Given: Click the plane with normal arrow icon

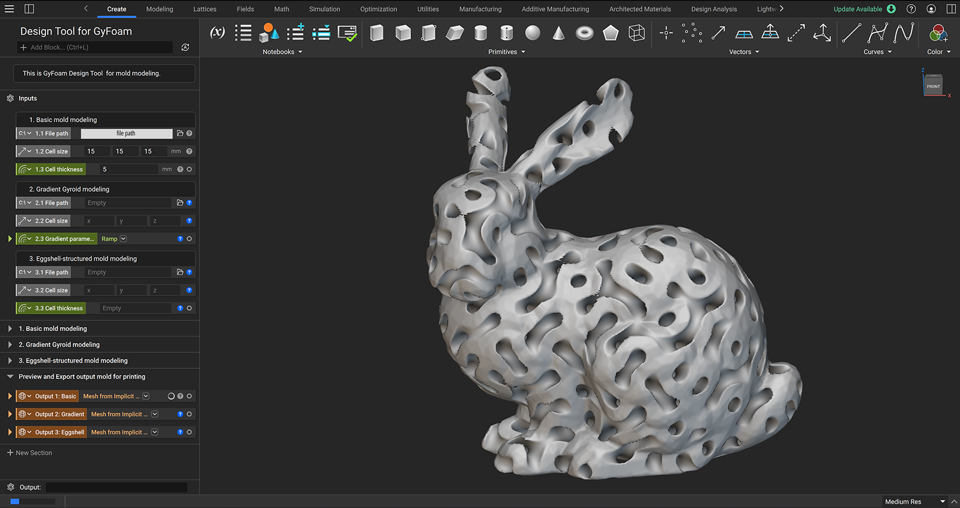Looking at the screenshot, I should [770, 33].
